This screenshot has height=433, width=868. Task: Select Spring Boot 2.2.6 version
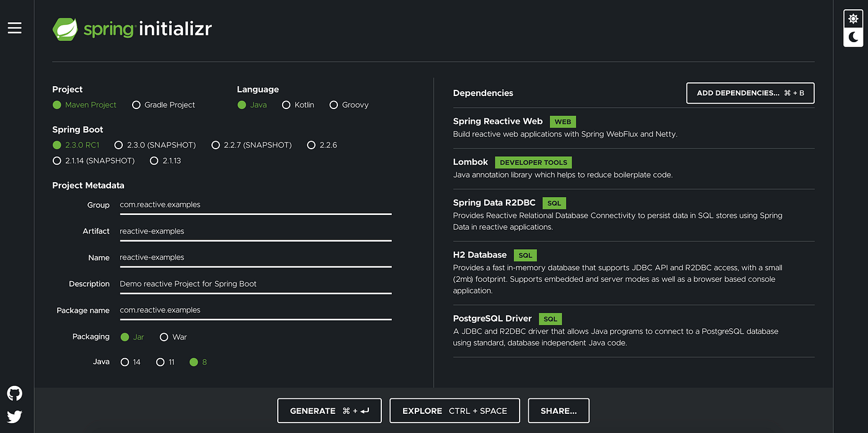click(x=322, y=145)
